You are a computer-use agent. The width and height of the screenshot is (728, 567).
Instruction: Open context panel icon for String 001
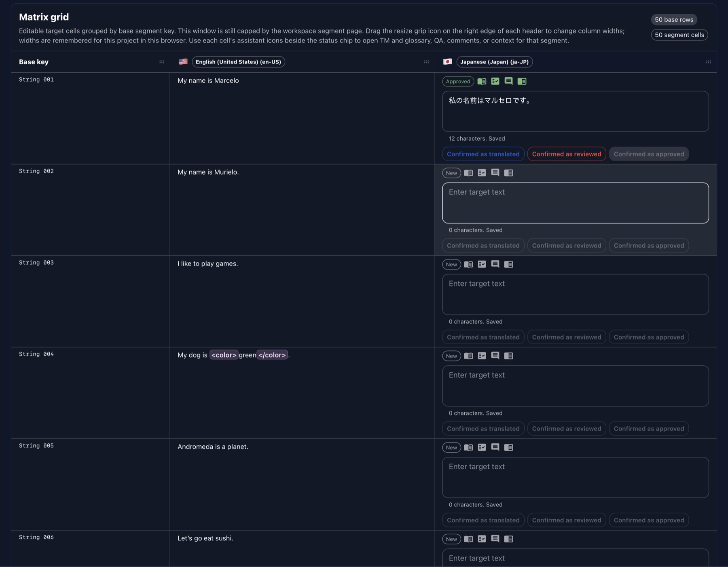tap(522, 81)
